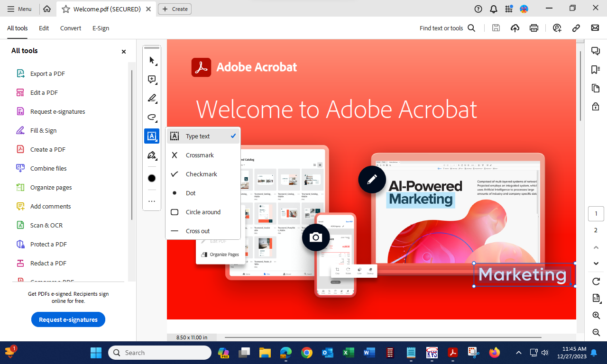This screenshot has height=364, width=607.
Task: Rotate the page clockwise
Action: click(x=596, y=281)
